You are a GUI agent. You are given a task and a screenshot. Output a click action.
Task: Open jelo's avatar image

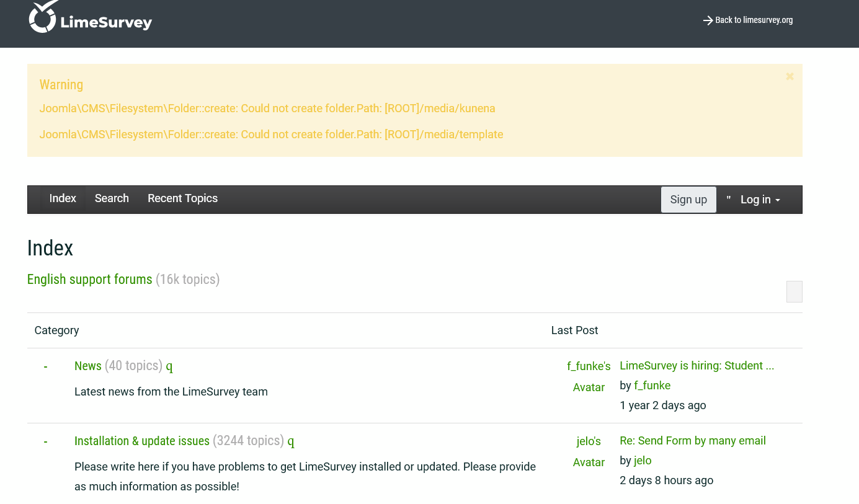[589, 451]
